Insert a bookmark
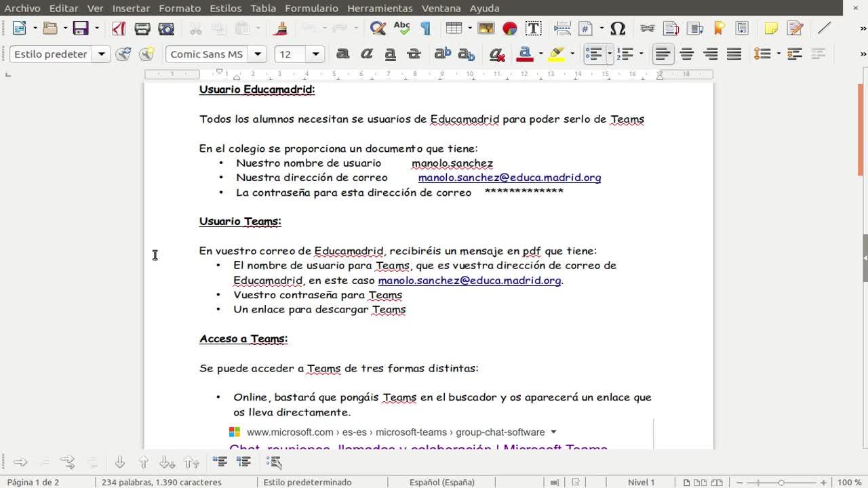The image size is (868, 488). pos(718,28)
